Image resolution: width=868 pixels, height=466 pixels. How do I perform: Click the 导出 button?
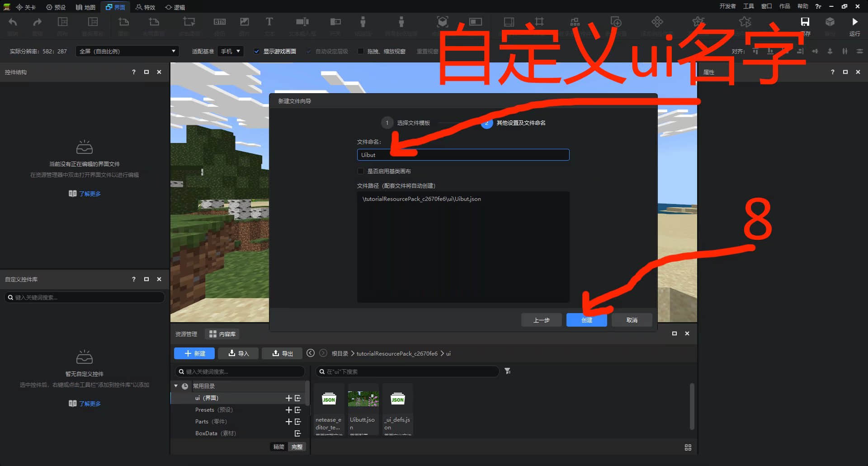[x=282, y=353]
